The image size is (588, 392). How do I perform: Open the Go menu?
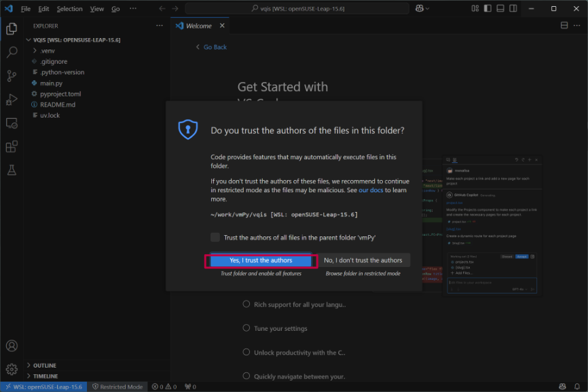115,8
